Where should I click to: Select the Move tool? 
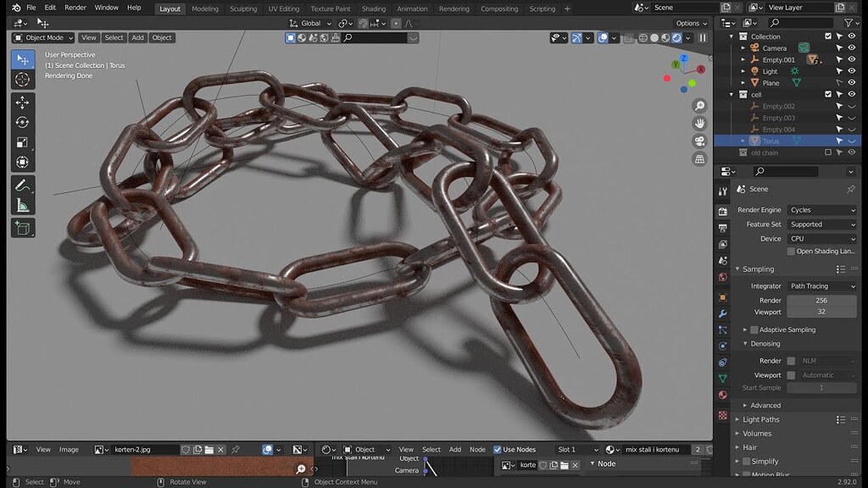coord(23,103)
